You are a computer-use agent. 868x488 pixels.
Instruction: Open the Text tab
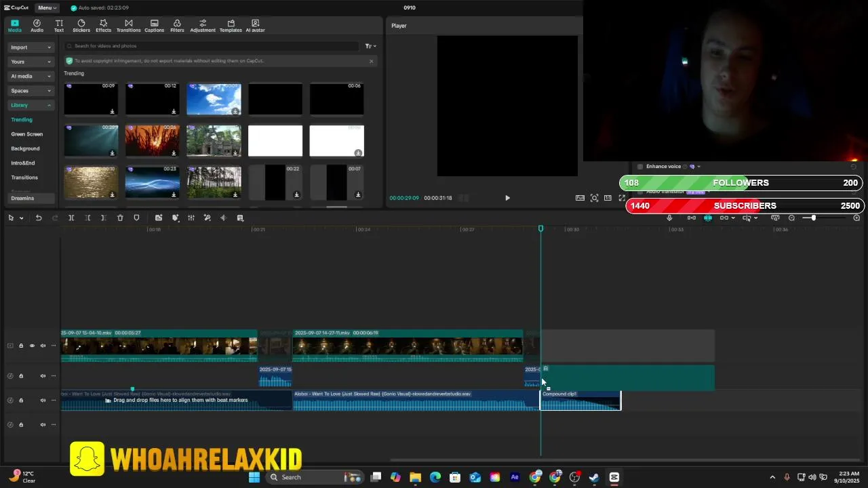59,26
